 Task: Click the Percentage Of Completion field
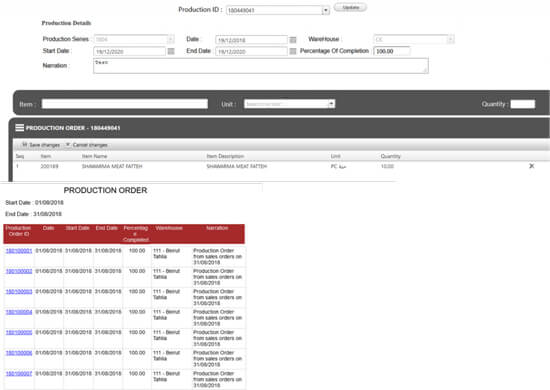392,51
